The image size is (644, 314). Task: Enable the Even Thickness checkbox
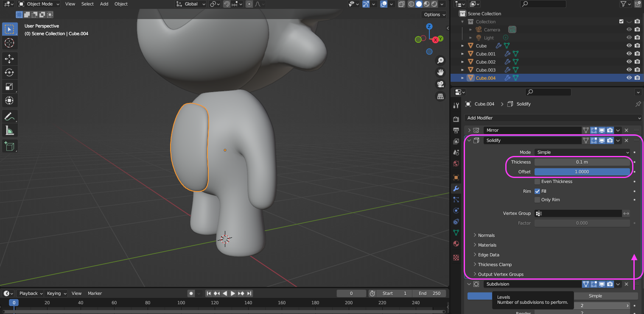tap(537, 181)
